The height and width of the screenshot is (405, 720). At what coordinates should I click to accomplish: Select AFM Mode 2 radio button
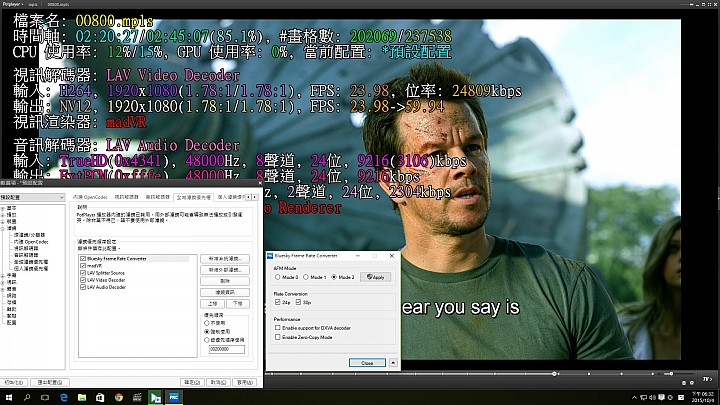pyautogui.click(x=334, y=277)
